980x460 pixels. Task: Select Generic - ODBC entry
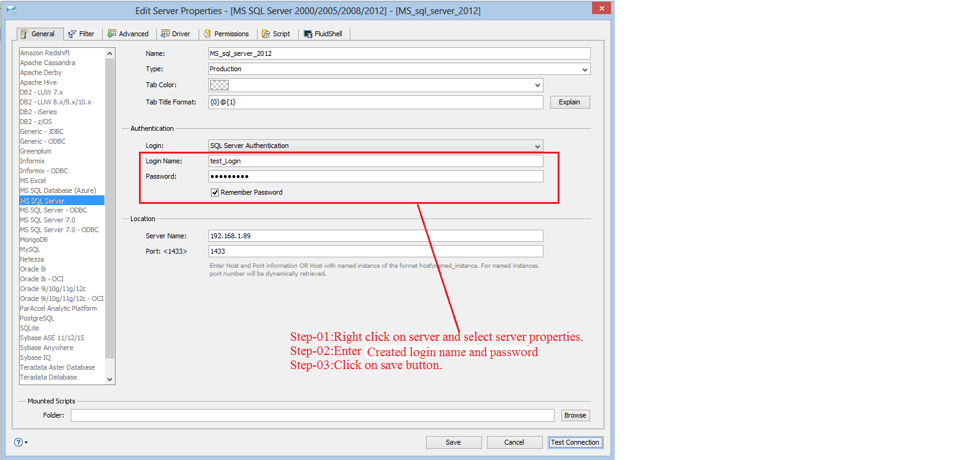point(42,141)
